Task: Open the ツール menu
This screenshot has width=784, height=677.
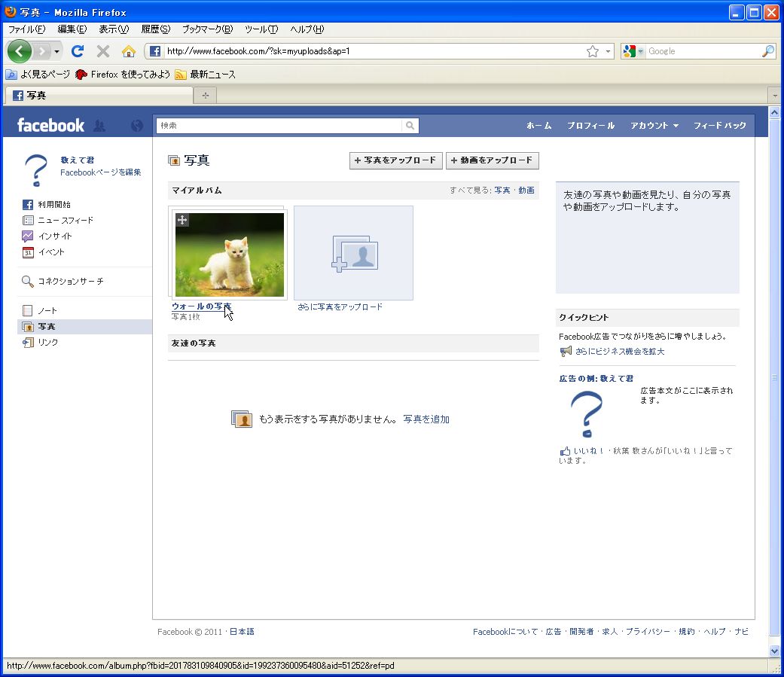Action: [261, 29]
